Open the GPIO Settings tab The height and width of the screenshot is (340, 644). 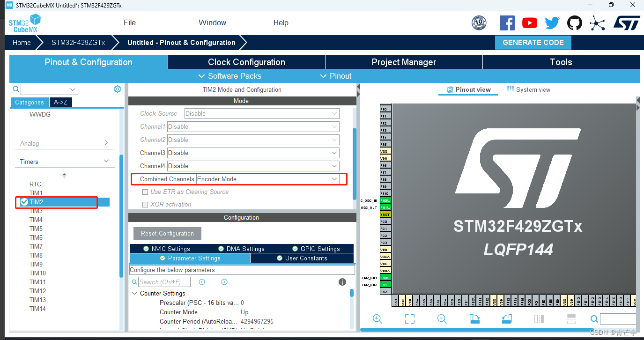click(316, 249)
